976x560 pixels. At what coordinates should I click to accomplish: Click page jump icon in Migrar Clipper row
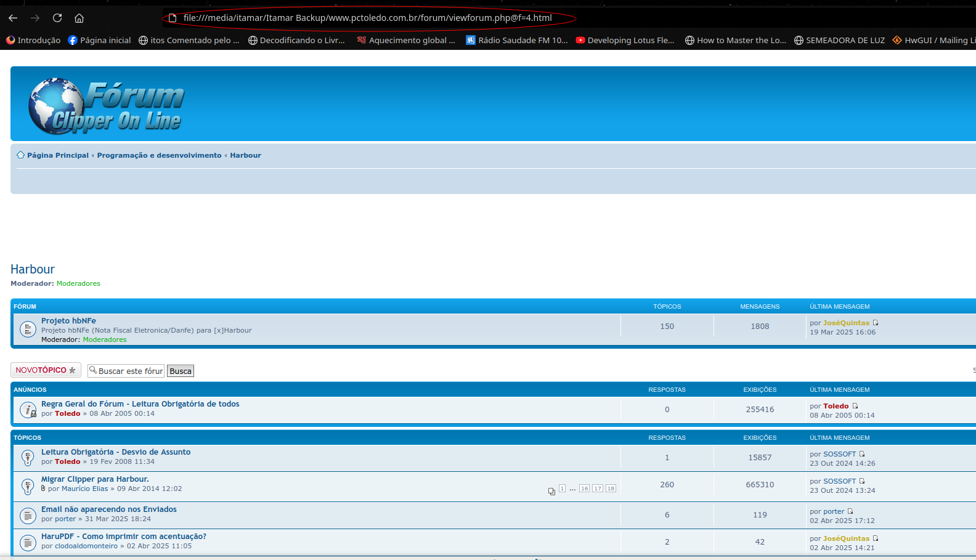[551, 491]
